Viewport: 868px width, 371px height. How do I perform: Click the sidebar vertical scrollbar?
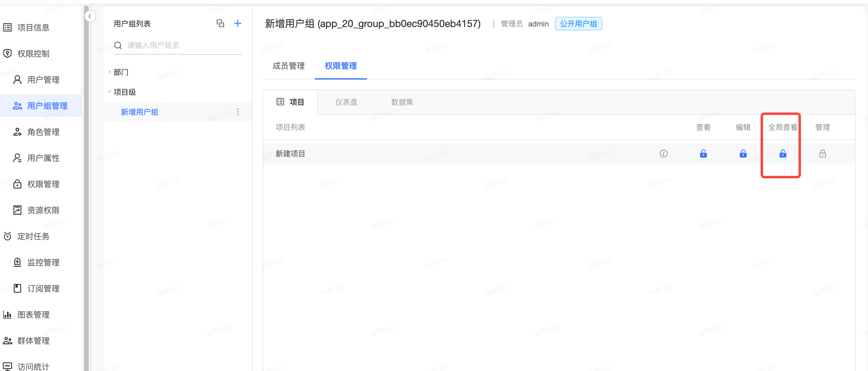coord(86,189)
